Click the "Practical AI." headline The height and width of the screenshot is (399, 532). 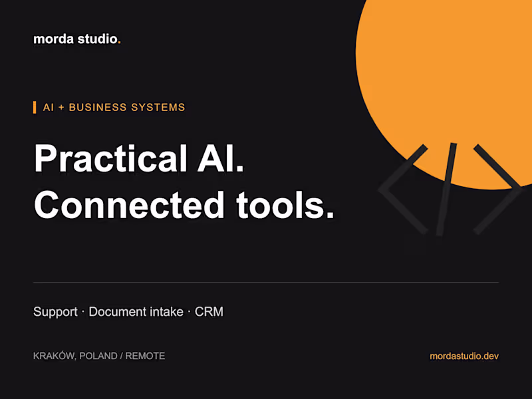[139, 158]
